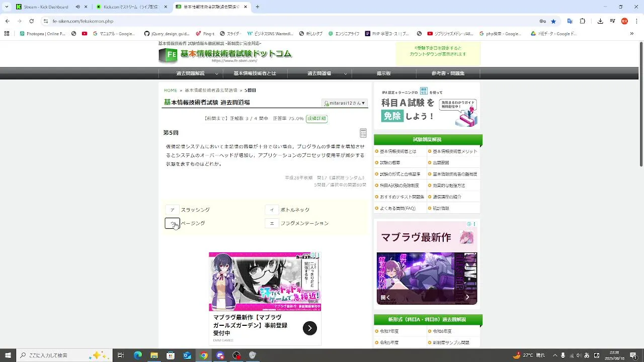
Task: Open 基本情報技術者過去問道場 breadcrumb link
Action: pyautogui.click(x=211, y=90)
